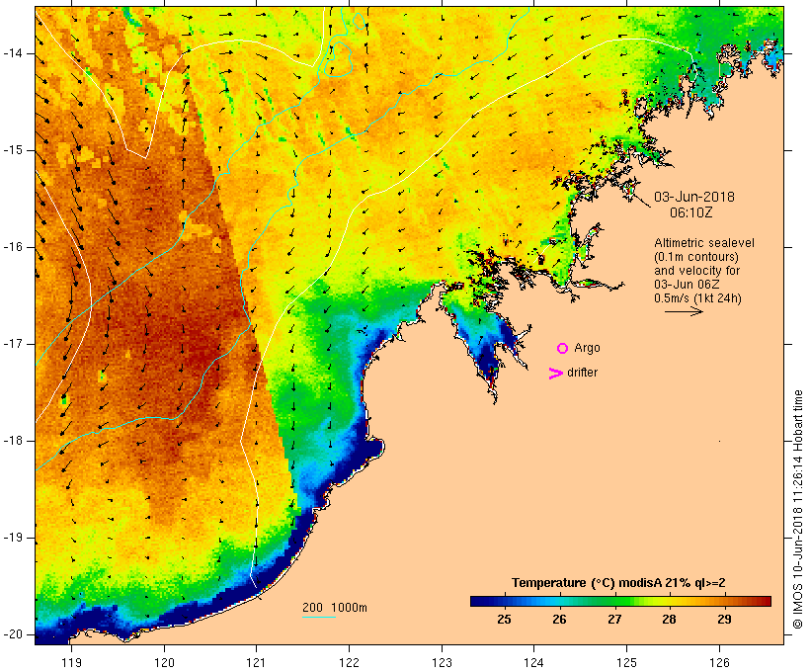Click the latitude axis label '-15'

(x=12, y=150)
